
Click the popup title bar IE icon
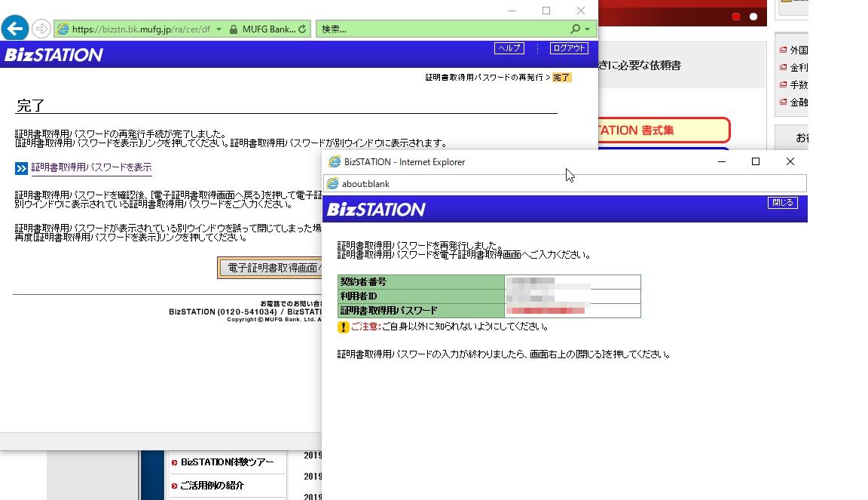(335, 162)
